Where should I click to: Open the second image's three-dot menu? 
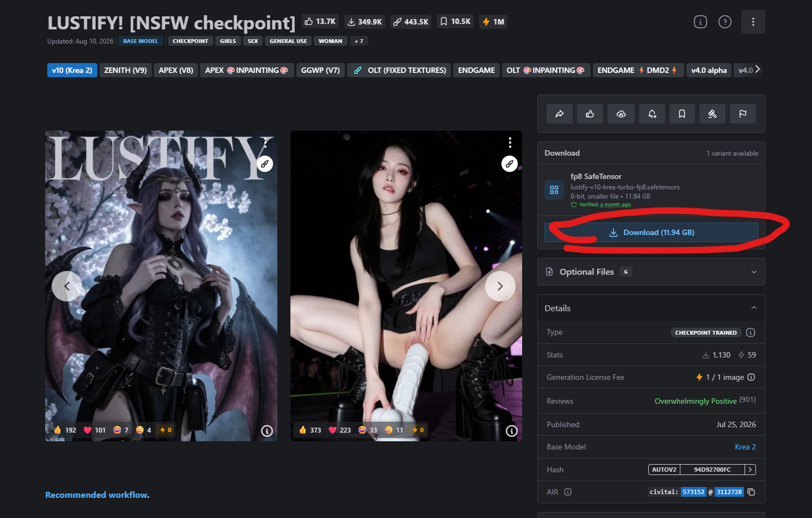pyautogui.click(x=510, y=143)
